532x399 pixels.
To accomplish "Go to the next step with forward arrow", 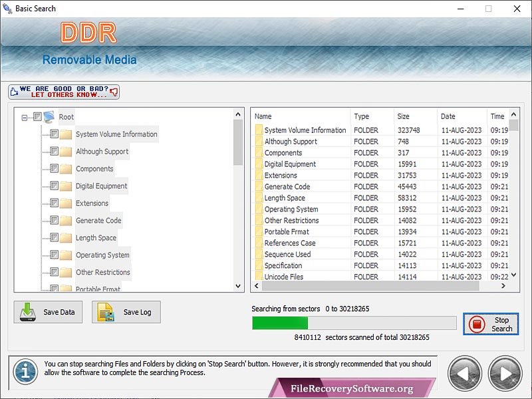I will click(x=505, y=373).
